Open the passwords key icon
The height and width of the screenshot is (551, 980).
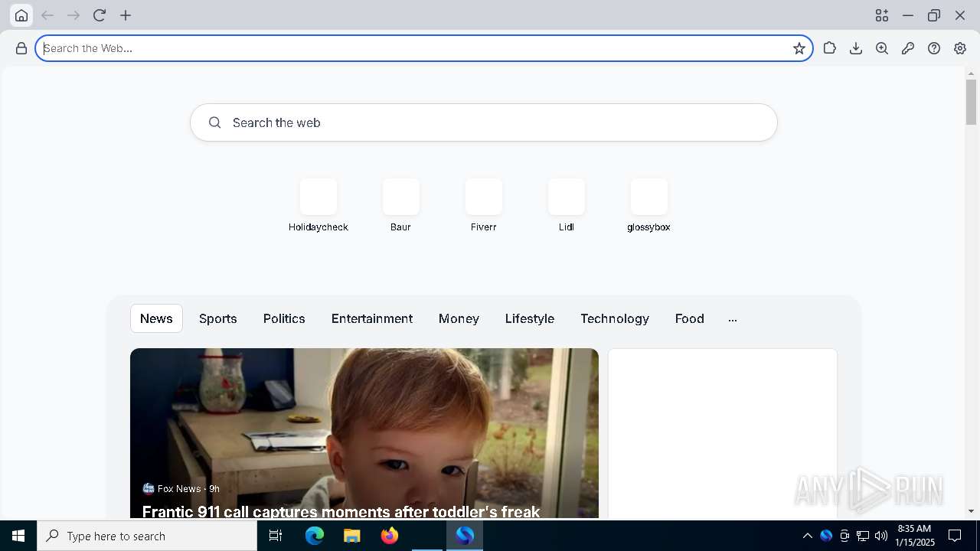point(908,48)
